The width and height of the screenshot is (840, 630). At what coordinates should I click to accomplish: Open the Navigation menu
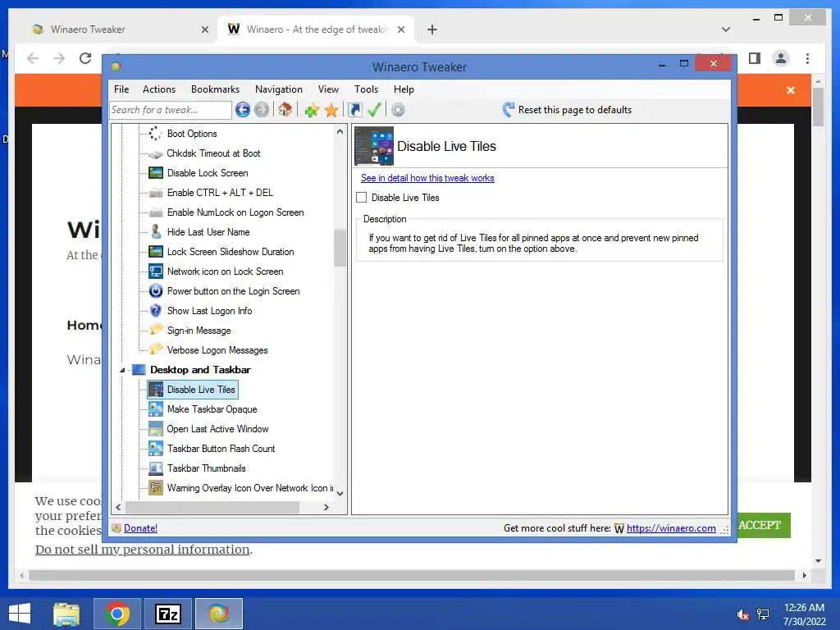(x=279, y=89)
